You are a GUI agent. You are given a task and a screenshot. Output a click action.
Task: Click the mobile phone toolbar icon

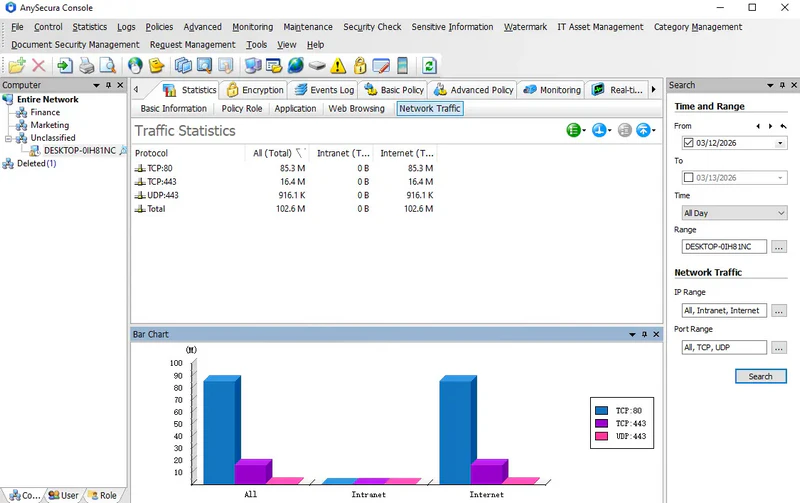point(403,66)
